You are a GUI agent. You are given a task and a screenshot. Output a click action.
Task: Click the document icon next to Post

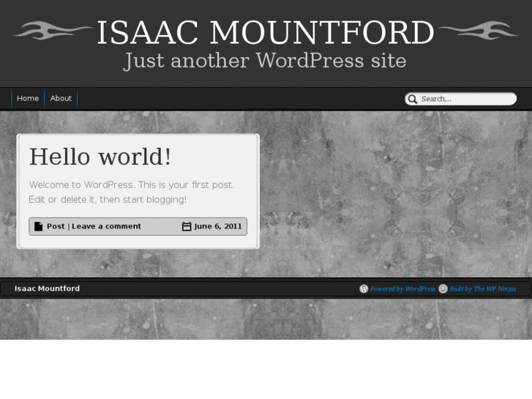[x=39, y=226]
